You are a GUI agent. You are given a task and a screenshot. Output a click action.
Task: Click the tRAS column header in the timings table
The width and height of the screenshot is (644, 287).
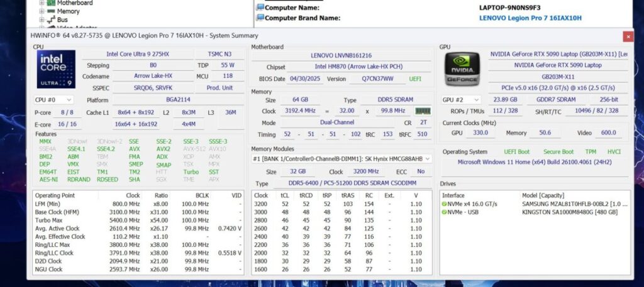click(x=347, y=195)
